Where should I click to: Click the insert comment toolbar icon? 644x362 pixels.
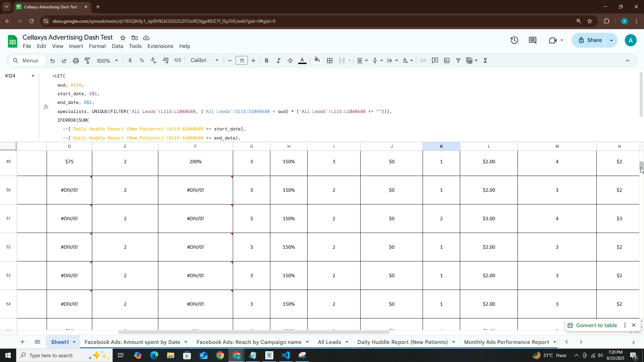pos(435,61)
